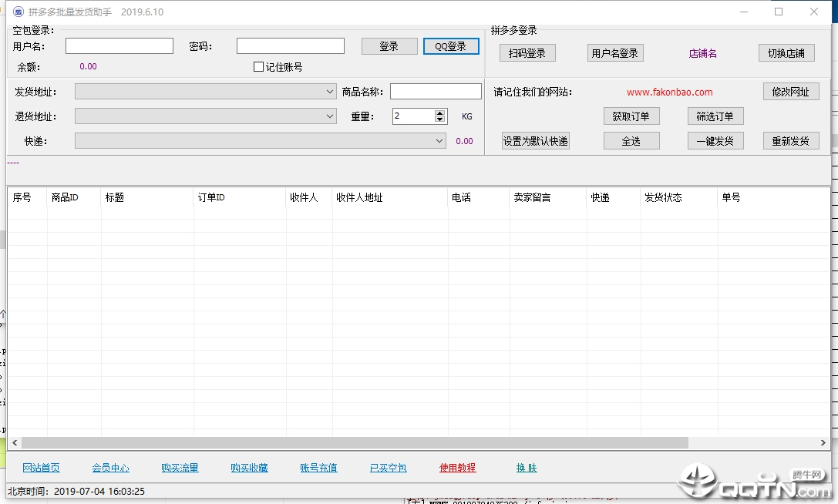Click the 扫码登录 button
The height and width of the screenshot is (504, 838).
pyautogui.click(x=527, y=53)
